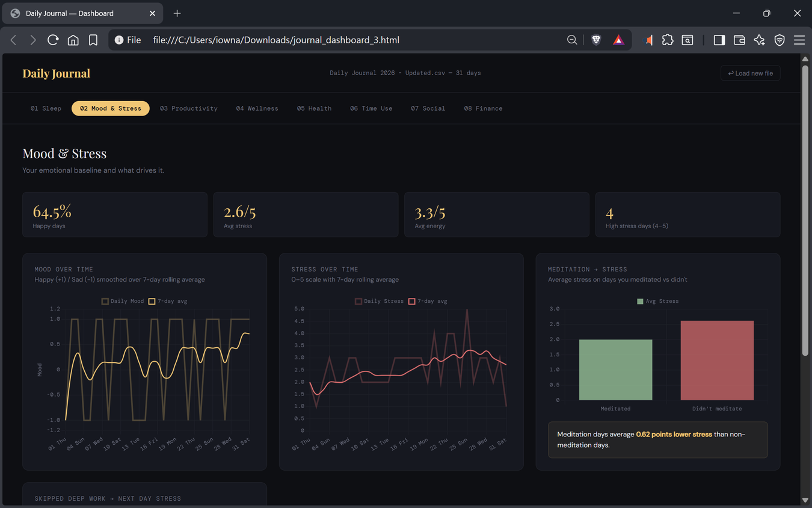Click the Meditation → Stress chart title
The height and width of the screenshot is (508, 812).
pyautogui.click(x=588, y=269)
